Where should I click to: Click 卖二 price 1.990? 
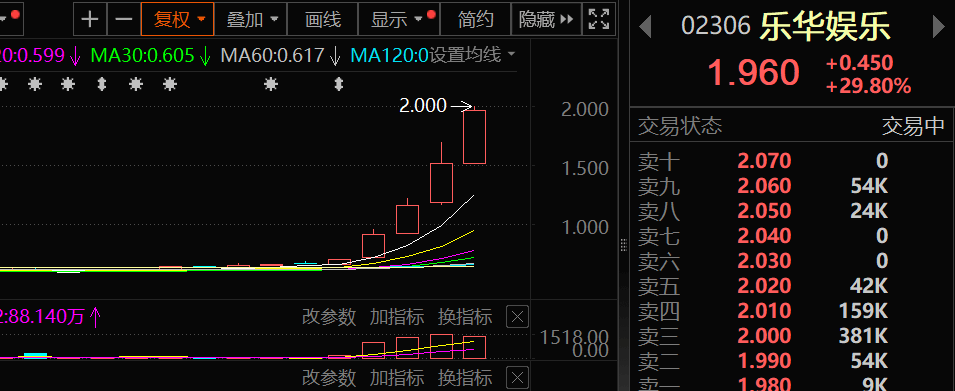(x=764, y=361)
